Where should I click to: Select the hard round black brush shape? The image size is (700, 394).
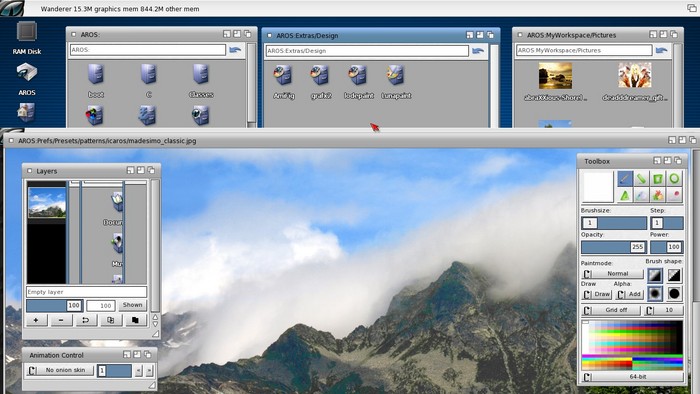coord(674,294)
